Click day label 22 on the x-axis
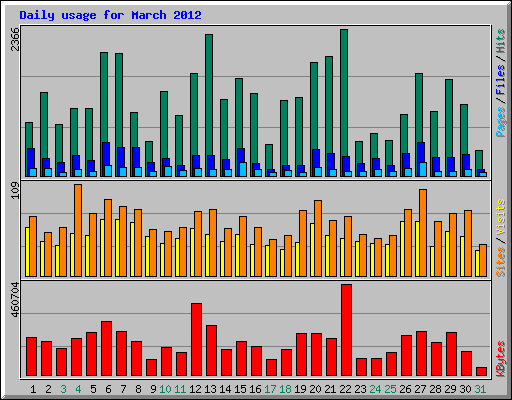 [x=345, y=389]
